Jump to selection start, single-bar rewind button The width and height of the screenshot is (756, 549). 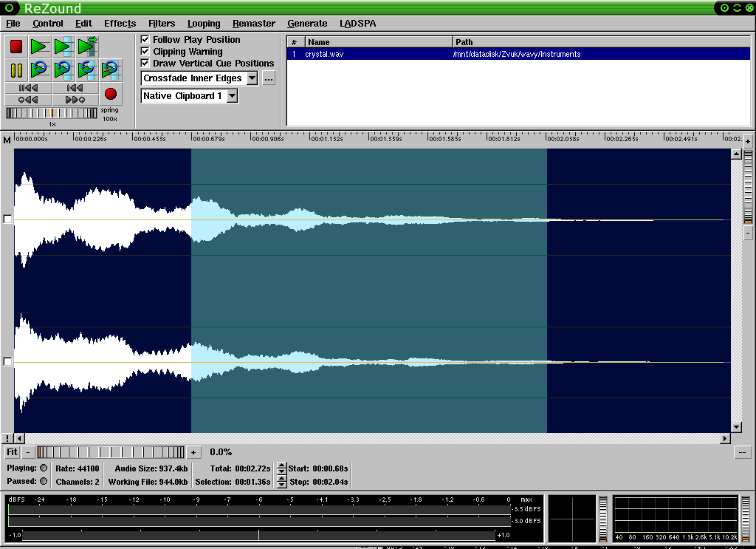(75, 88)
